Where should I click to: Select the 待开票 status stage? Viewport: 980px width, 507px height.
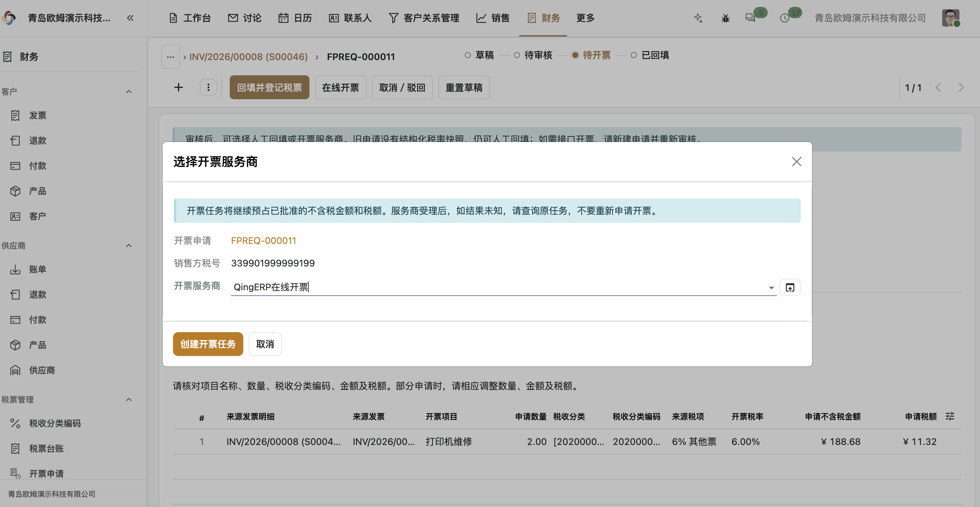592,55
